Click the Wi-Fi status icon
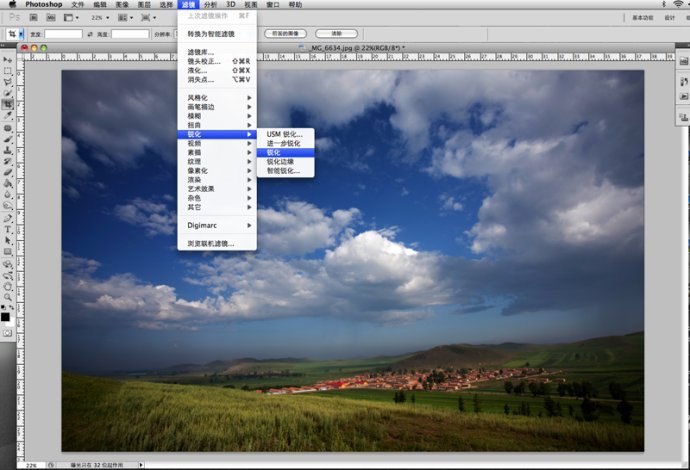Viewport: 690px width, 470px height. point(677,5)
